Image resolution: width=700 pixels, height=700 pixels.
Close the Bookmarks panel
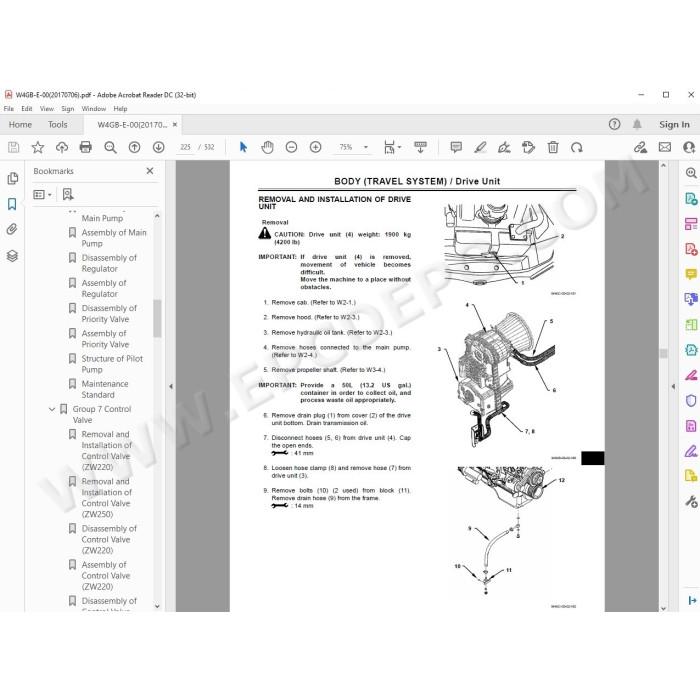click(150, 171)
